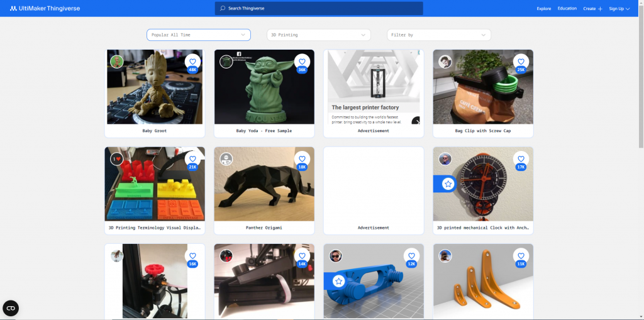Image resolution: width=644 pixels, height=320 pixels.
Task: Open the 3D Printing category dropdown
Action: [319, 35]
